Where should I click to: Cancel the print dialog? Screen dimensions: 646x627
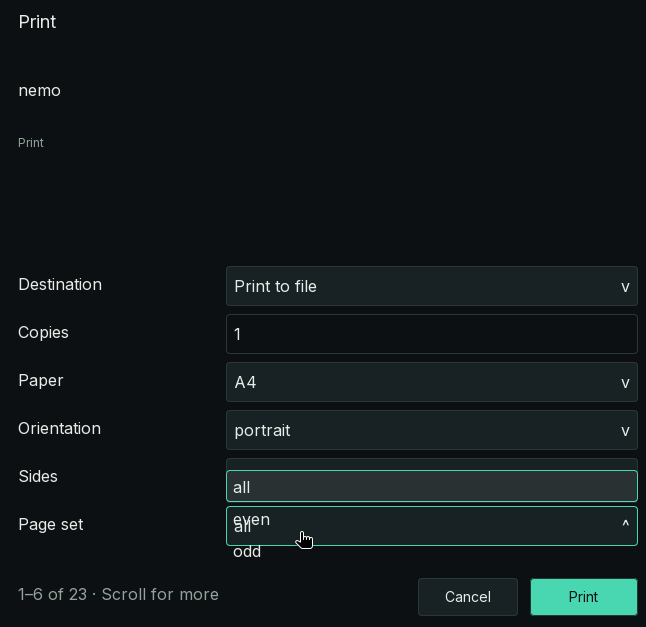468,597
